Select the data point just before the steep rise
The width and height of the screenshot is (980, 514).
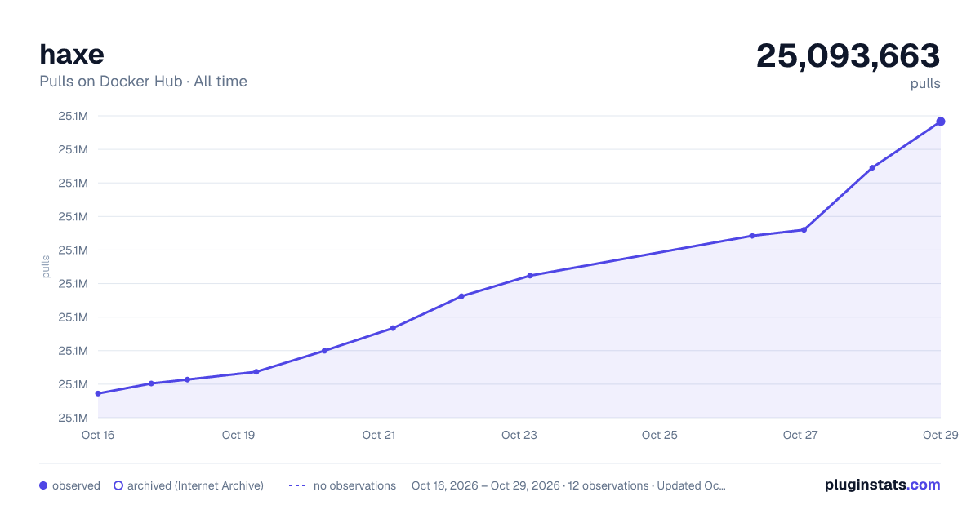click(804, 230)
